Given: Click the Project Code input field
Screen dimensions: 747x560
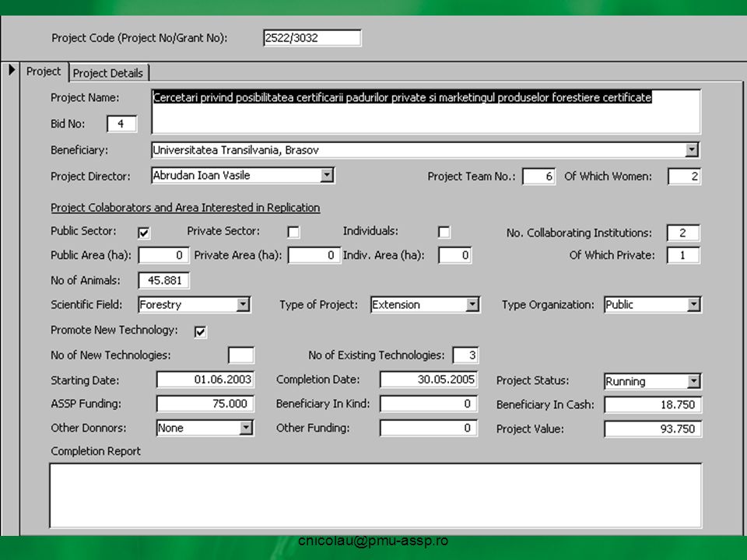Looking at the screenshot, I should (312, 38).
